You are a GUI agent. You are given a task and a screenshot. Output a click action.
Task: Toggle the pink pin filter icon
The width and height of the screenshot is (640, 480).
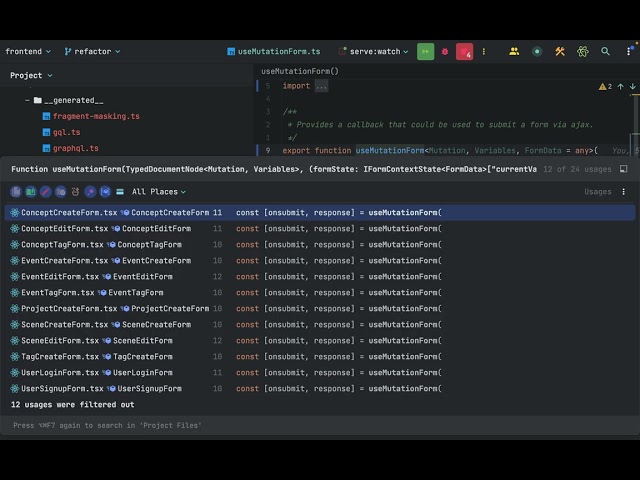[90, 191]
